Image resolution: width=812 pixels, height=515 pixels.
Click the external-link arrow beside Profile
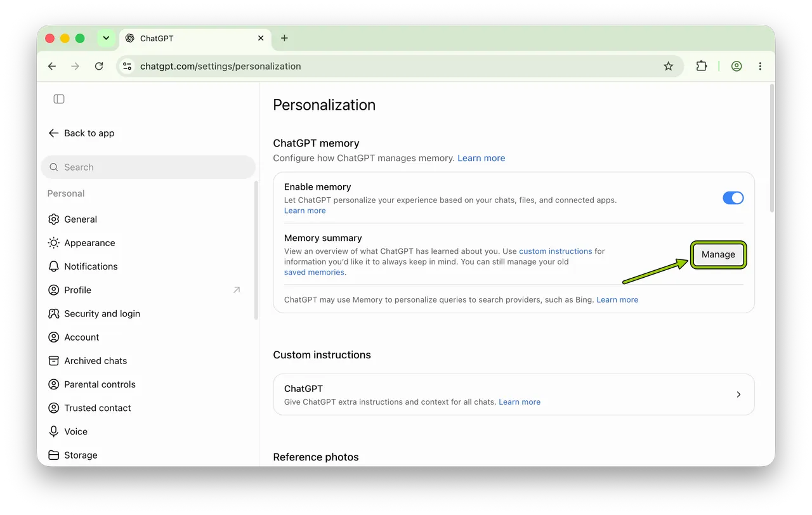click(237, 290)
